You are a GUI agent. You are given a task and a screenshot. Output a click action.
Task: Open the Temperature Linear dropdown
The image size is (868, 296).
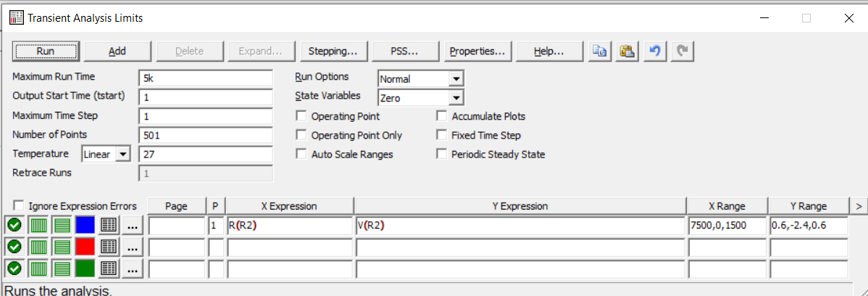tap(122, 155)
